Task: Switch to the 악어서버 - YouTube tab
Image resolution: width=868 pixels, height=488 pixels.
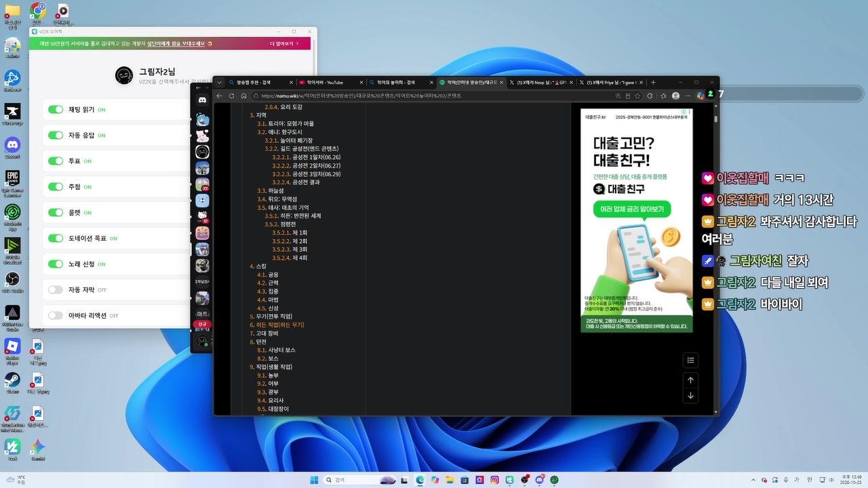Action: [x=330, y=82]
